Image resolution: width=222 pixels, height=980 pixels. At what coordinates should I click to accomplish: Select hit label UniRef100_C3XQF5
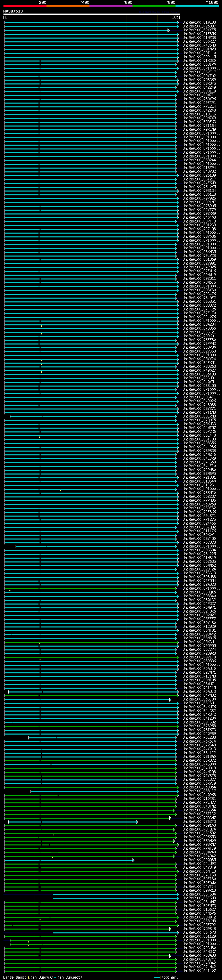point(199,83)
